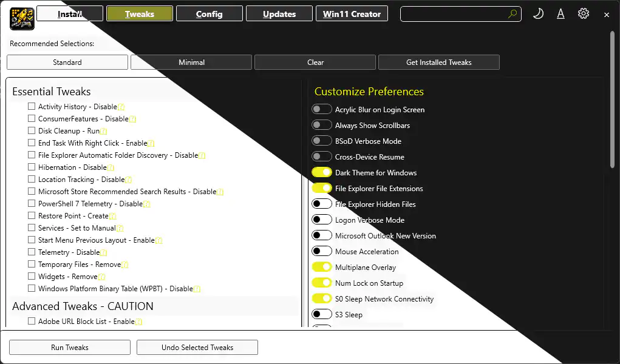Enable the Mouse Acceleration toggle
This screenshot has height=364, width=620.
[321, 251]
